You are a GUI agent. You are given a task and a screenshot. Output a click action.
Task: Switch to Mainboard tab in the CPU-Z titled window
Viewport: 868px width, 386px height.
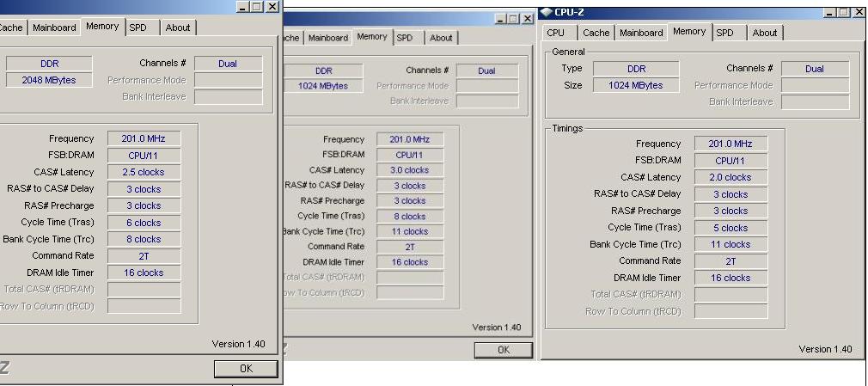(641, 33)
